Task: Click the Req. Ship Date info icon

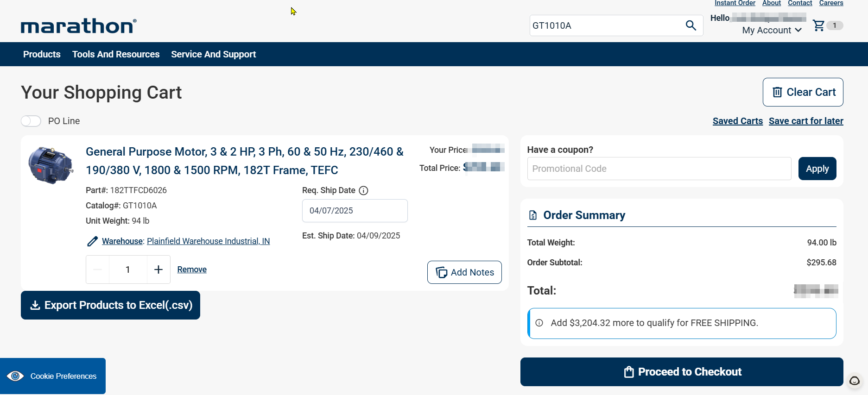Action: (364, 191)
